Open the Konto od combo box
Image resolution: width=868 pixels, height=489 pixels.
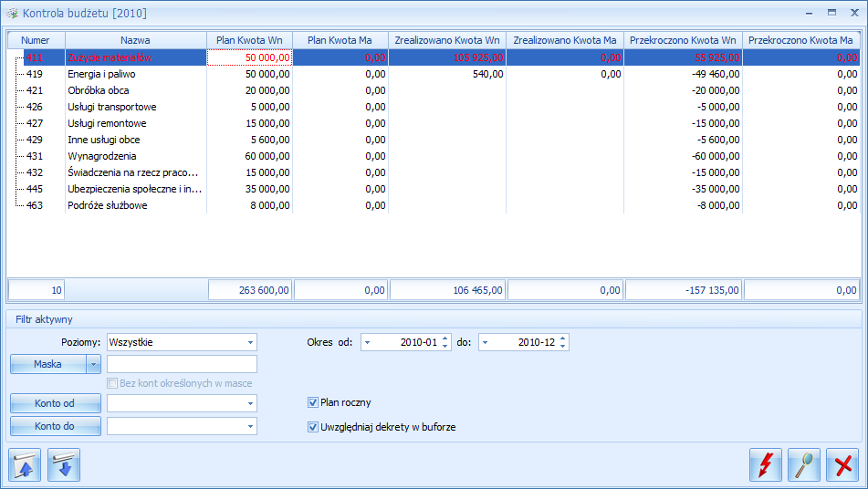[x=250, y=403]
